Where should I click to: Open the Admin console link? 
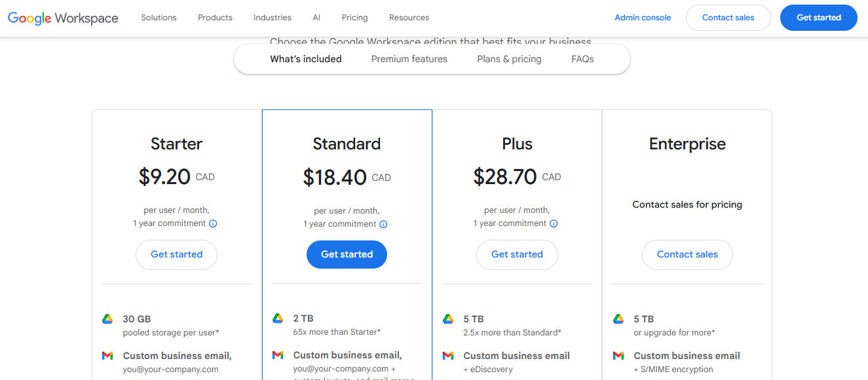click(643, 18)
